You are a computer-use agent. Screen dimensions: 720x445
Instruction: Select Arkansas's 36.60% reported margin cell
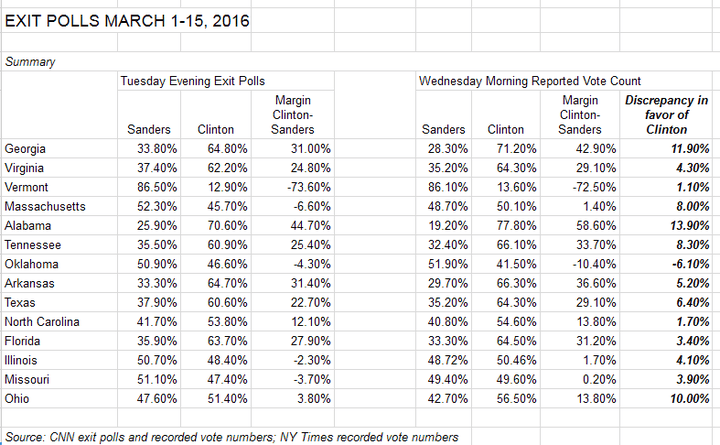coord(582,283)
